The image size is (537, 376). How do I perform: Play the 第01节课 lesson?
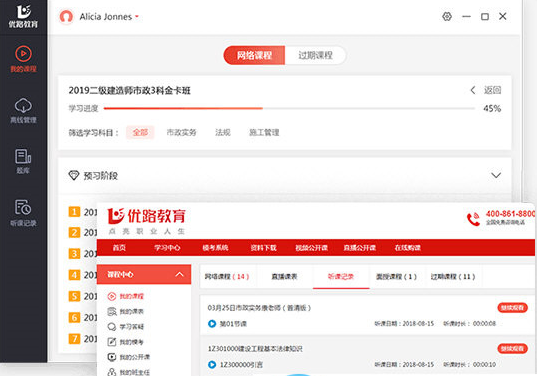pyautogui.click(x=212, y=324)
